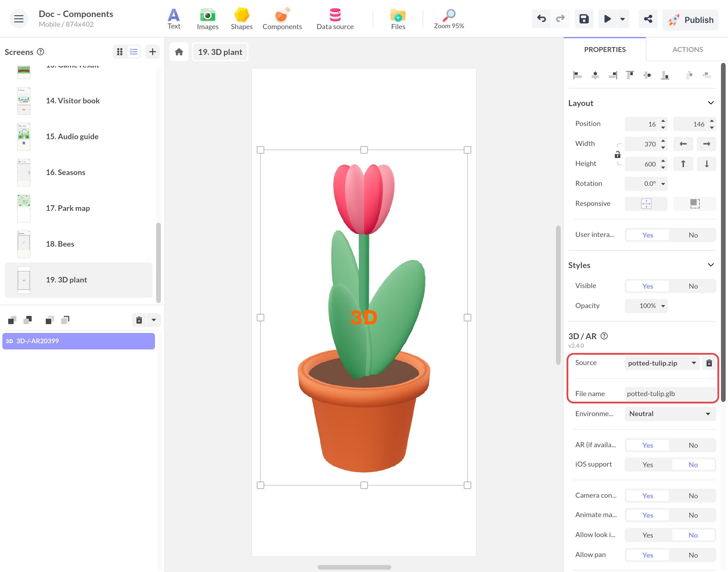Switch screens to list view

[x=134, y=52]
